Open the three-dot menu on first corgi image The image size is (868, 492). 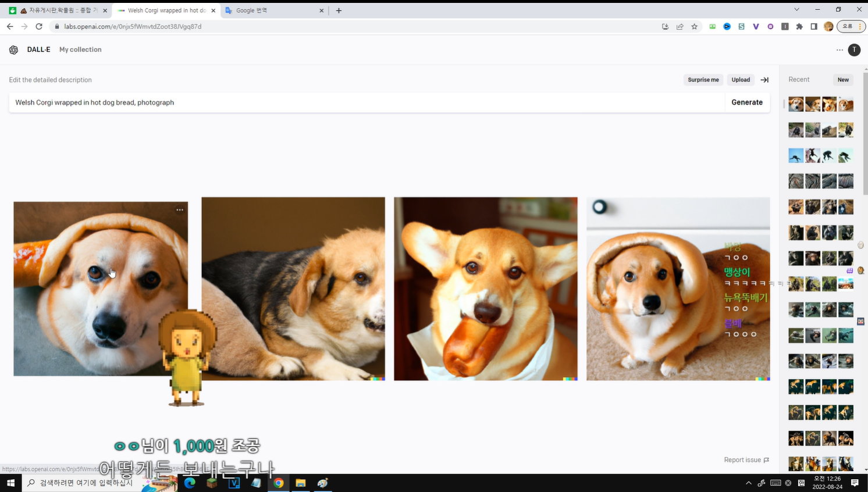point(180,210)
